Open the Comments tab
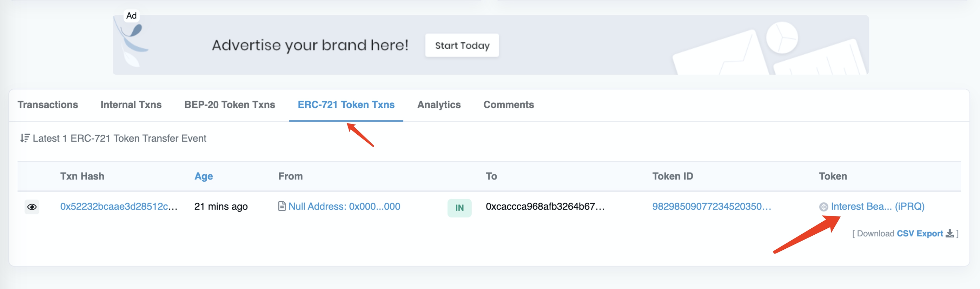 click(x=508, y=105)
